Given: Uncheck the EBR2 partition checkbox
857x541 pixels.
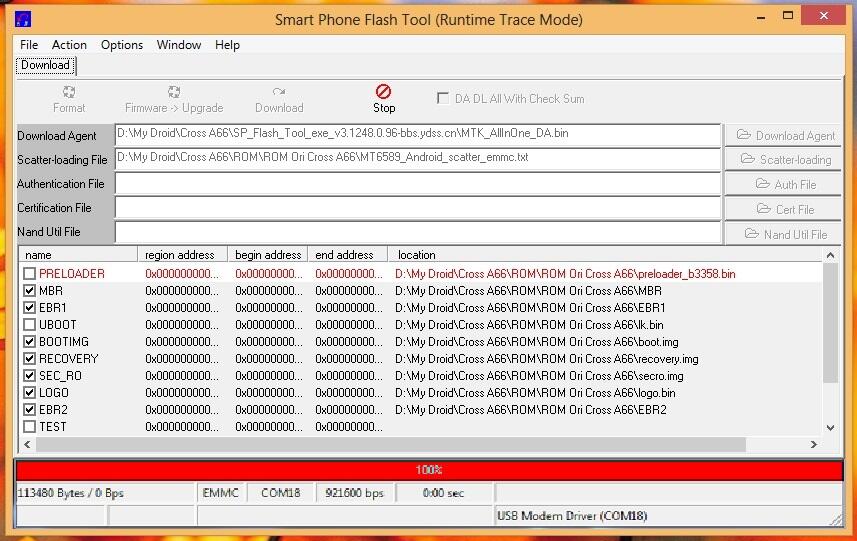Looking at the screenshot, I should (30, 409).
